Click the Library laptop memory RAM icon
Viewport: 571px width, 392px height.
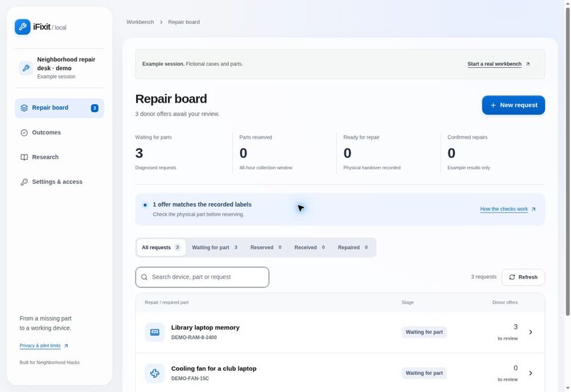click(x=154, y=333)
